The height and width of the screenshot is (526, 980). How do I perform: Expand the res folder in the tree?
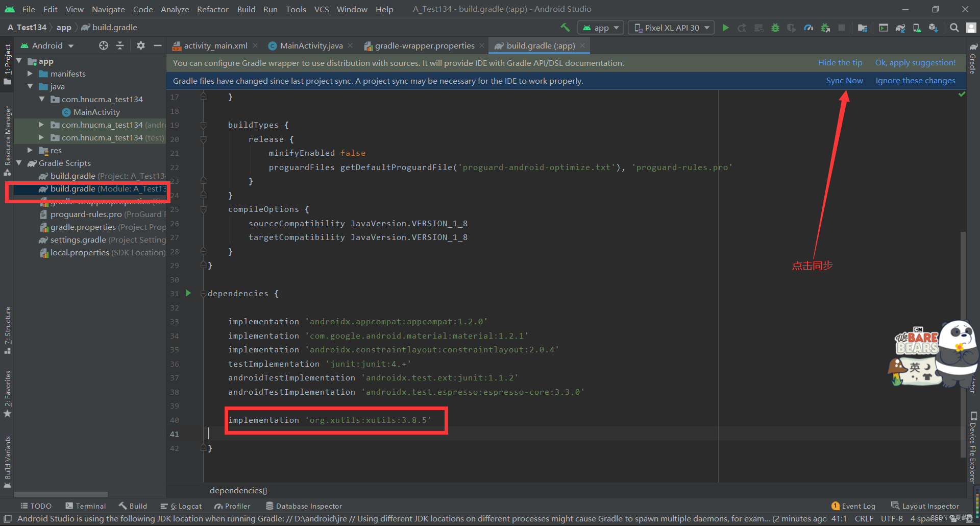(30, 150)
